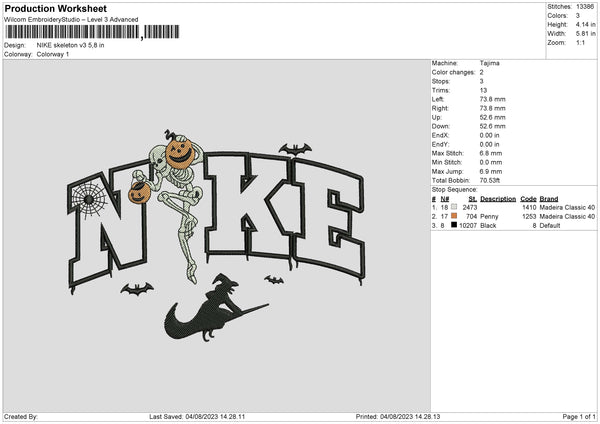Image resolution: width=600 pixels, height=424 pixels.
Task: Click the Total Bobbin value '70.53ft'
Action: coord(490,181)
